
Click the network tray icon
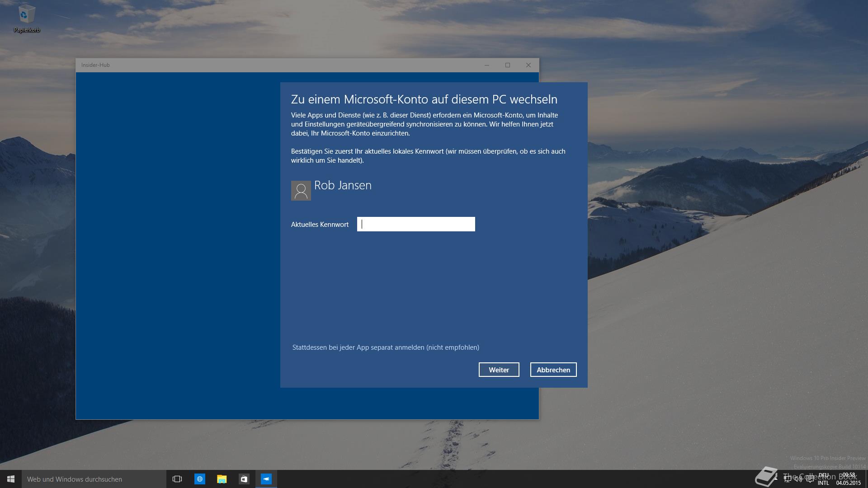pyautogui.click(x=788, y=479)
